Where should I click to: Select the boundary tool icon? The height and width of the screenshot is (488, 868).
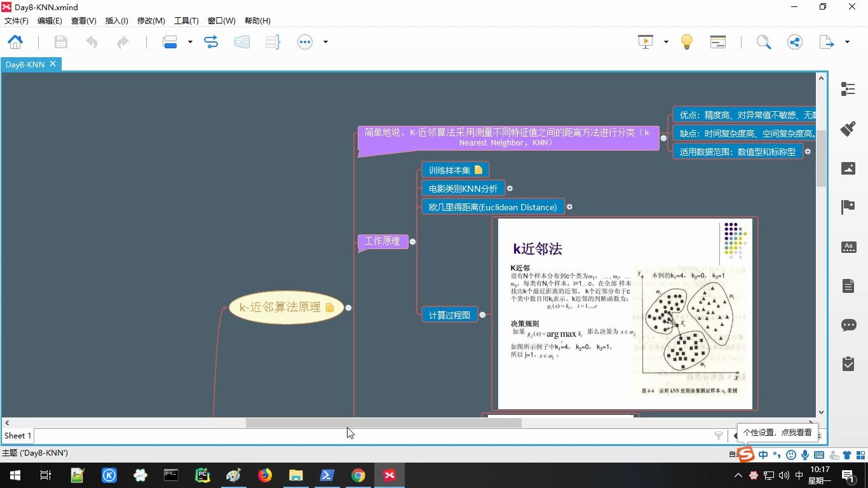(242, 42)
